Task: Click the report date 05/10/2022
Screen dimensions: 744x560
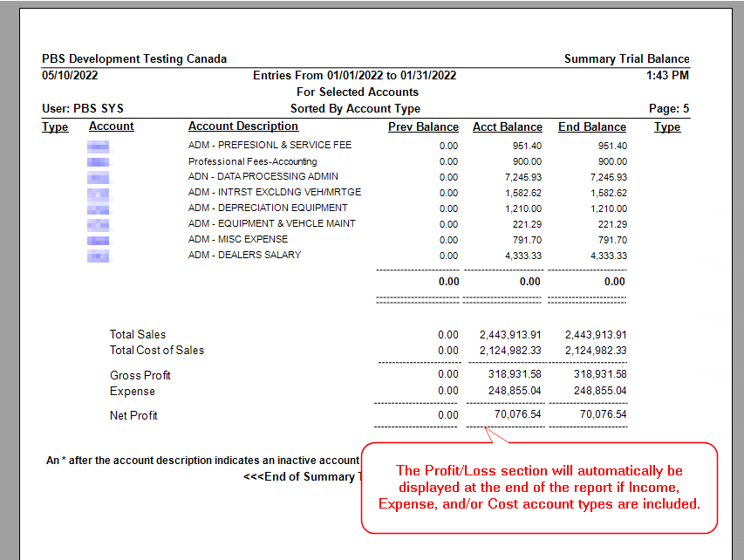Action: pyautogui.click(x=70, y=76)
